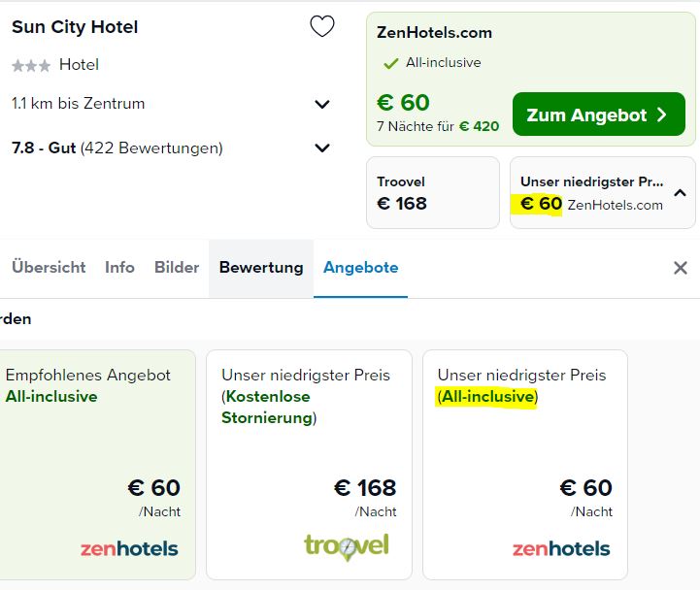Open the Bilder tab
Screen dimensions: 700x591
point(177,267)
